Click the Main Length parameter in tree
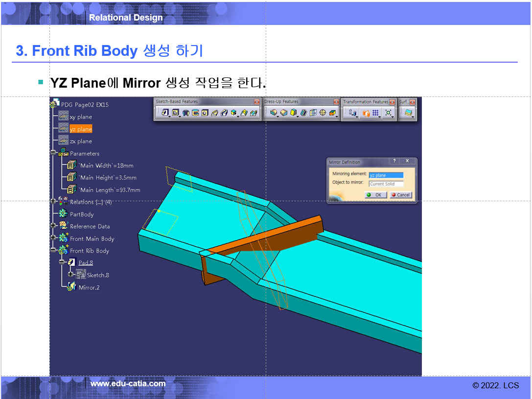The image size is (532, 399). coord(110,190)
